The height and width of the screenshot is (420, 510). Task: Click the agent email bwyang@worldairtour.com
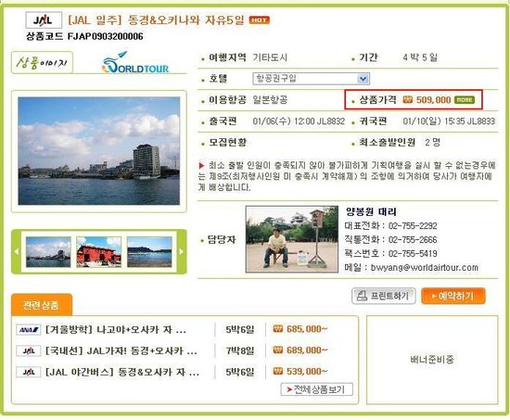[x=425, y=268]
